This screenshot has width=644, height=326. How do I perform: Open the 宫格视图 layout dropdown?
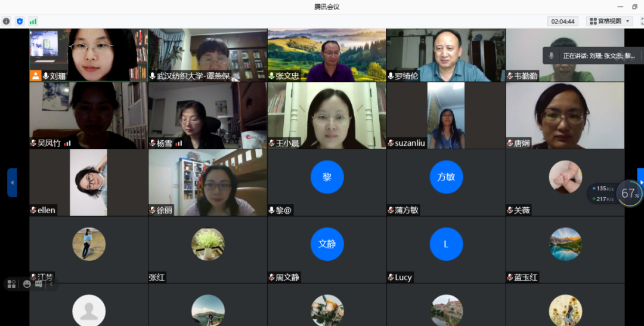pyautogui.click(x=609, y=21)
